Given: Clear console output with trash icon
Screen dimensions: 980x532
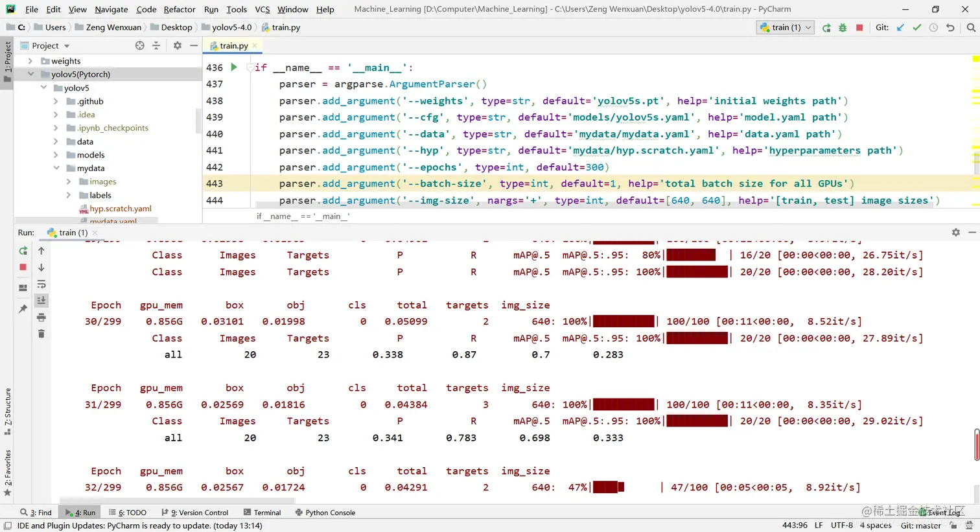Looking at the screenshot, I should click(41, 334).
